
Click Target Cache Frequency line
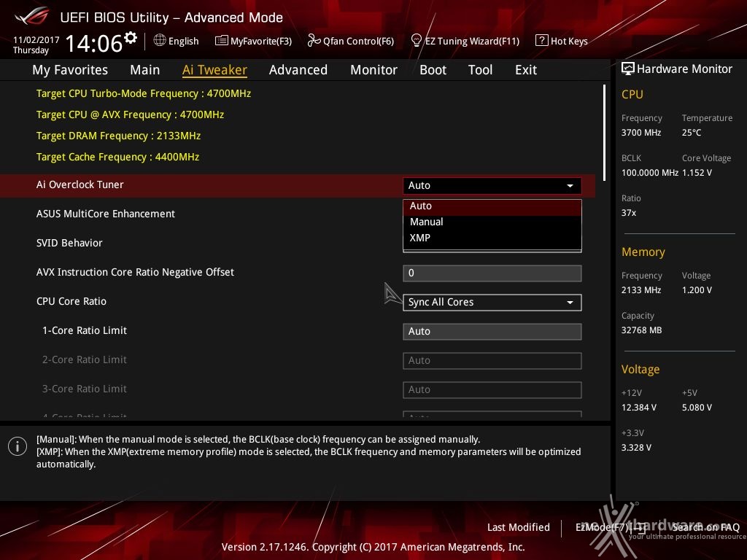click(117, 157)
